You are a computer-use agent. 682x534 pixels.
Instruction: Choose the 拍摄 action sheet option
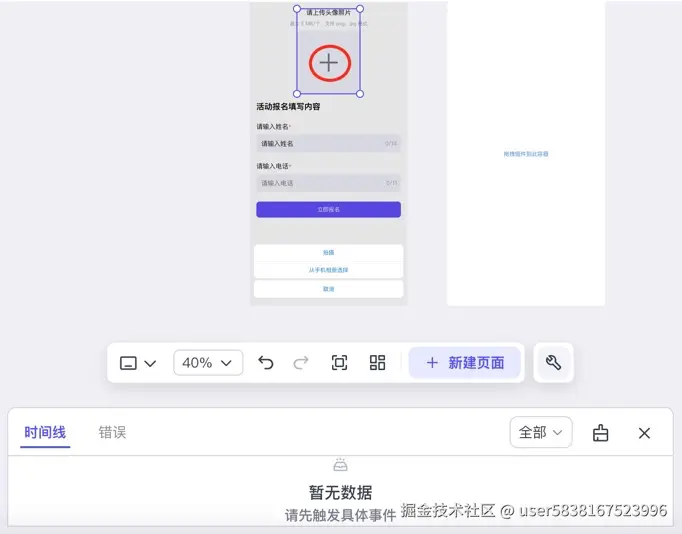pos(328,253)
